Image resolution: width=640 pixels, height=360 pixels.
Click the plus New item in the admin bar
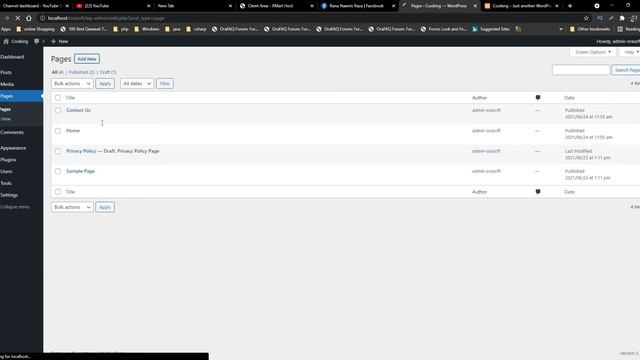[x=60, y=41]
